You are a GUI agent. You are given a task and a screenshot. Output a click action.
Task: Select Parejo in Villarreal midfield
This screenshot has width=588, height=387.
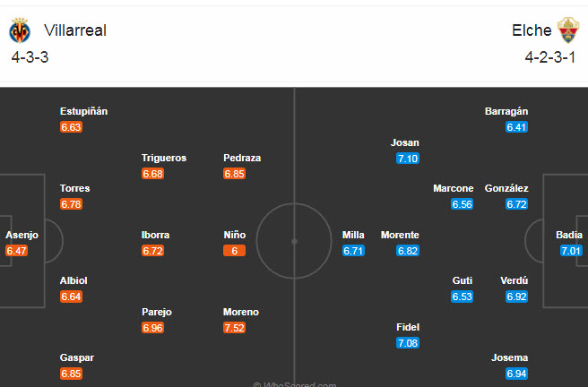pos(156,312)
